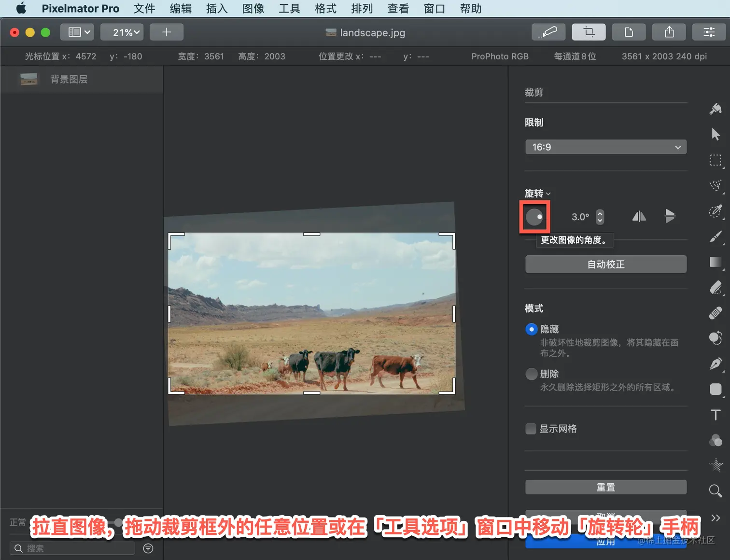
Task: Select the Paint brush tool
Action: pos(716,237)
